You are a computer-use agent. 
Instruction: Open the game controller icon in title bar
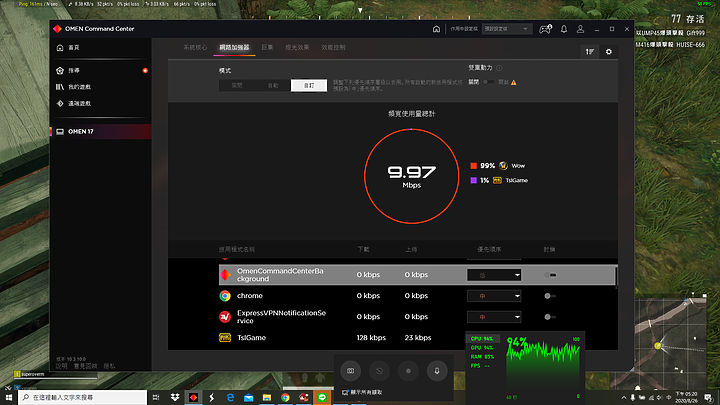coord(545,29)
